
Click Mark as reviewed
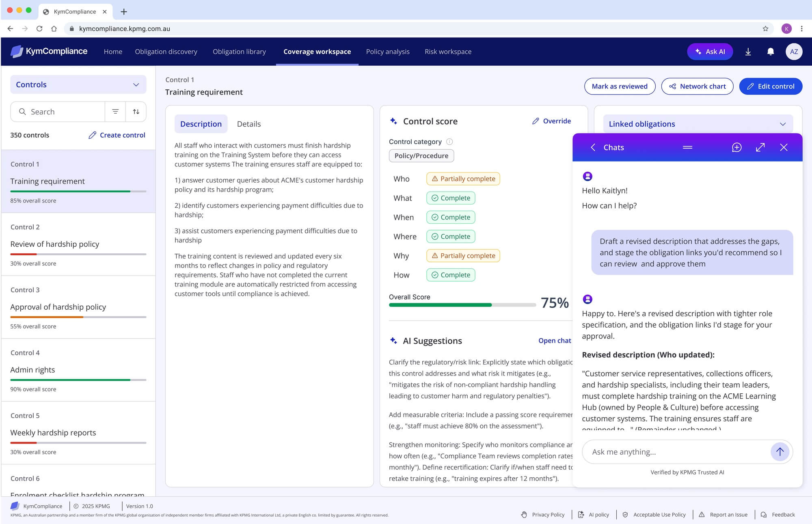tap(620, 86)
